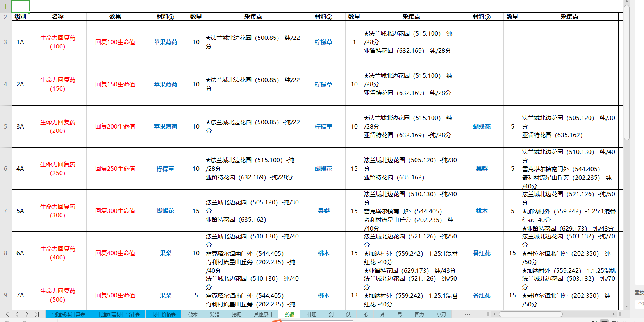Select 果梨 material ③ in the 4A row

pos(482,168)
